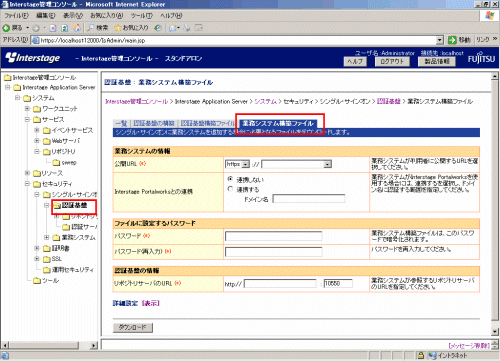Click the Interstage logo in header

(x=33, y=58)
